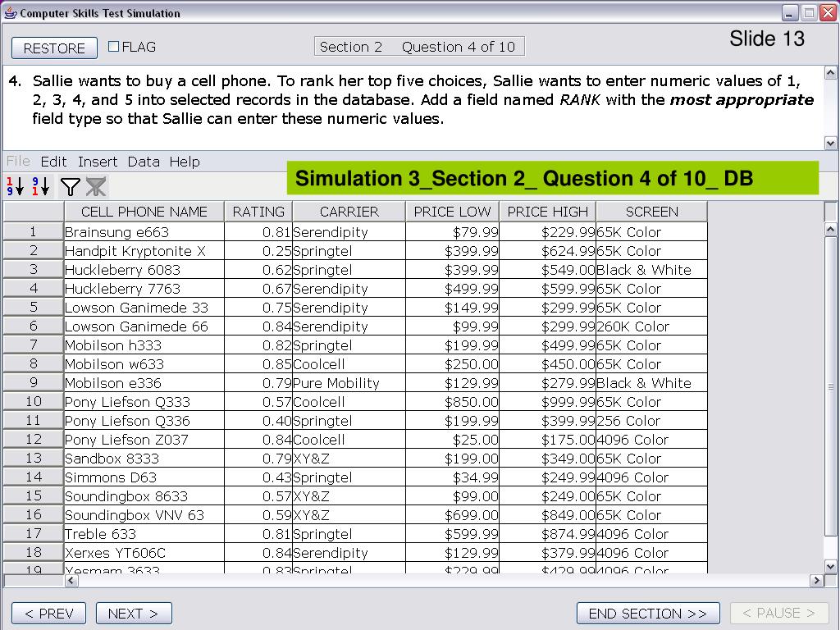Click the Section 2 Question 4 of 10 label
The height and width of the screenshot is (630, 840).
click(x=419, y=47)
